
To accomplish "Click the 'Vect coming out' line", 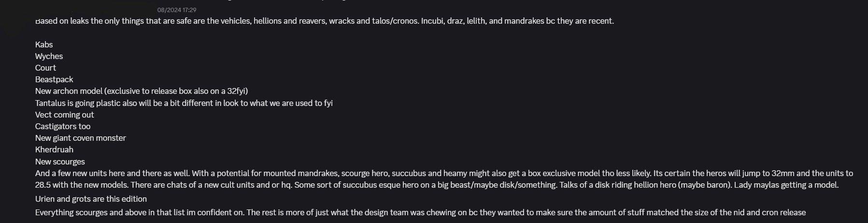I will [65, 115].
